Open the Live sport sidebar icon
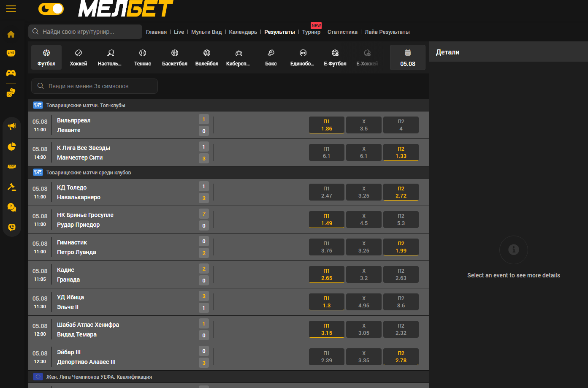 (x=12, y=167)
